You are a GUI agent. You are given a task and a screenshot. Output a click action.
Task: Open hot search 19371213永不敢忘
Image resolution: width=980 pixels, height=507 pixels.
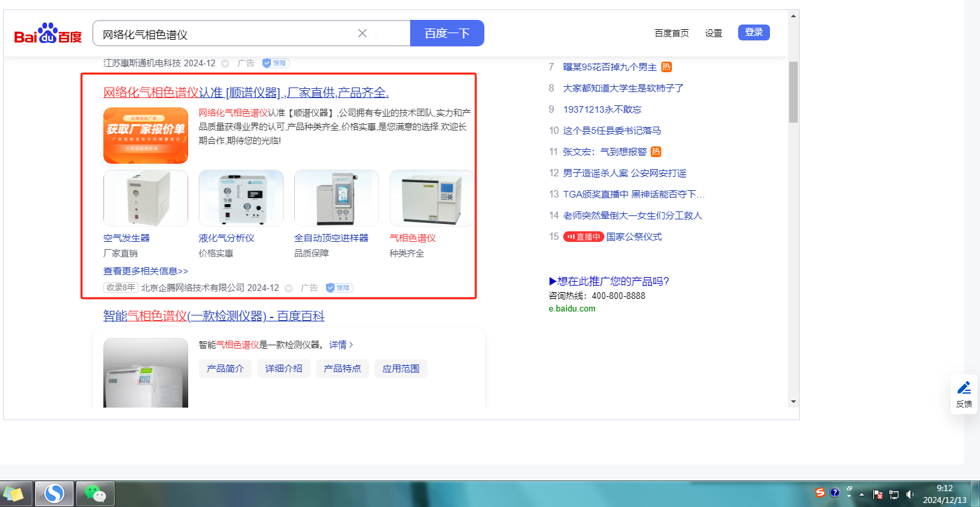click(602, 109)
